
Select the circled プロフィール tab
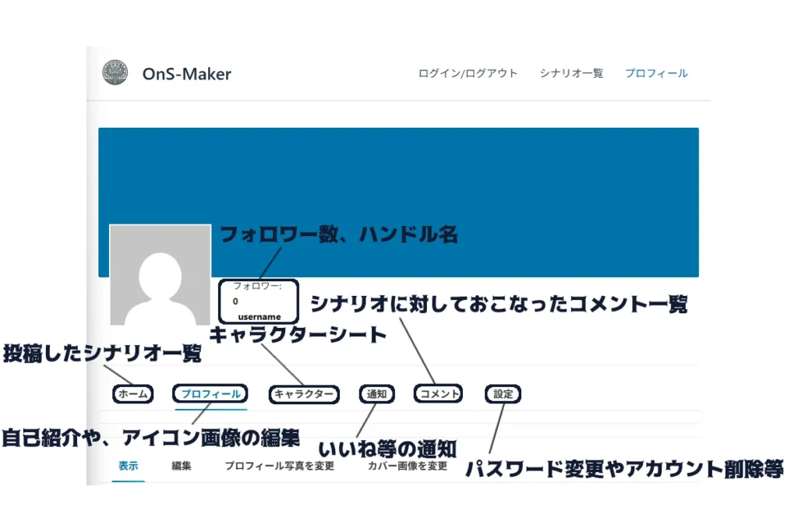210,394
